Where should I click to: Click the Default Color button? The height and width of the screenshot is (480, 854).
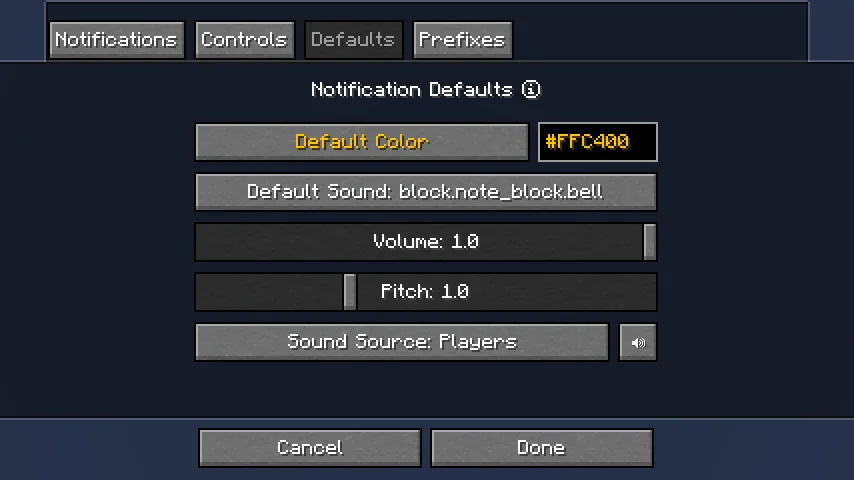(362, 142)
